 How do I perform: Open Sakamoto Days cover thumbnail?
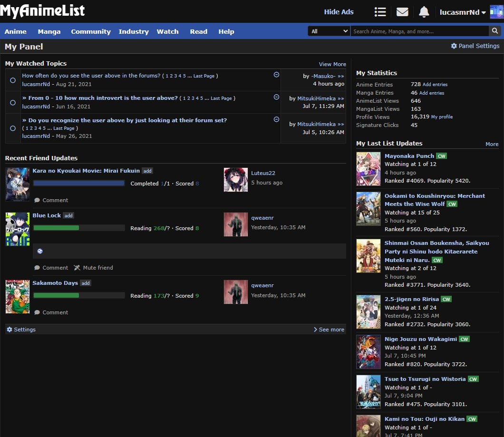point(18,296)
